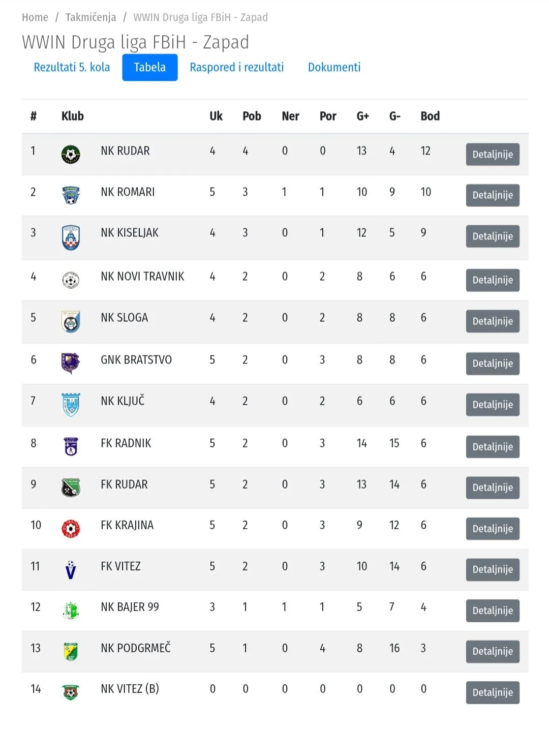Open Detaljnije for NK Novi Travnik
The width and height of the screenshot is (549, 756).
[x=493, y=280]
